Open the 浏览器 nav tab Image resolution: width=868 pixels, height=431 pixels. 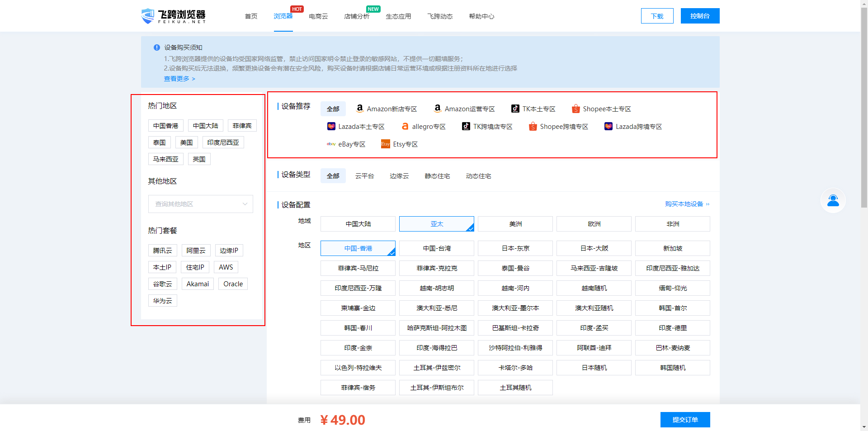pos(283,16)
